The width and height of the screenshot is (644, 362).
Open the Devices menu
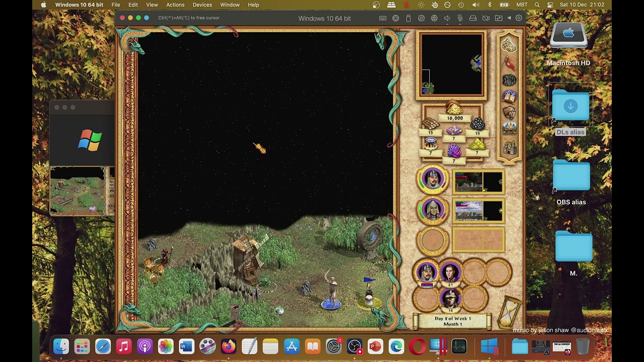pyautogui.click(x=202, y=5)
